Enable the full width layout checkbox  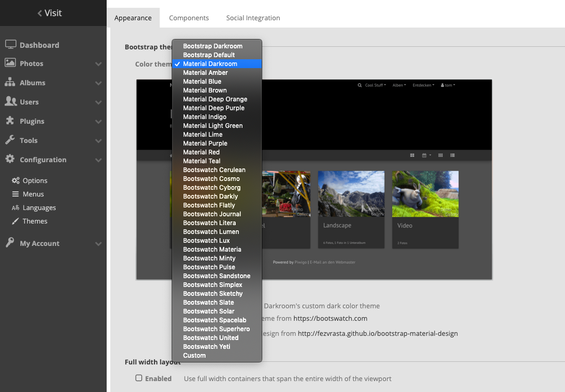click(138, 378)
